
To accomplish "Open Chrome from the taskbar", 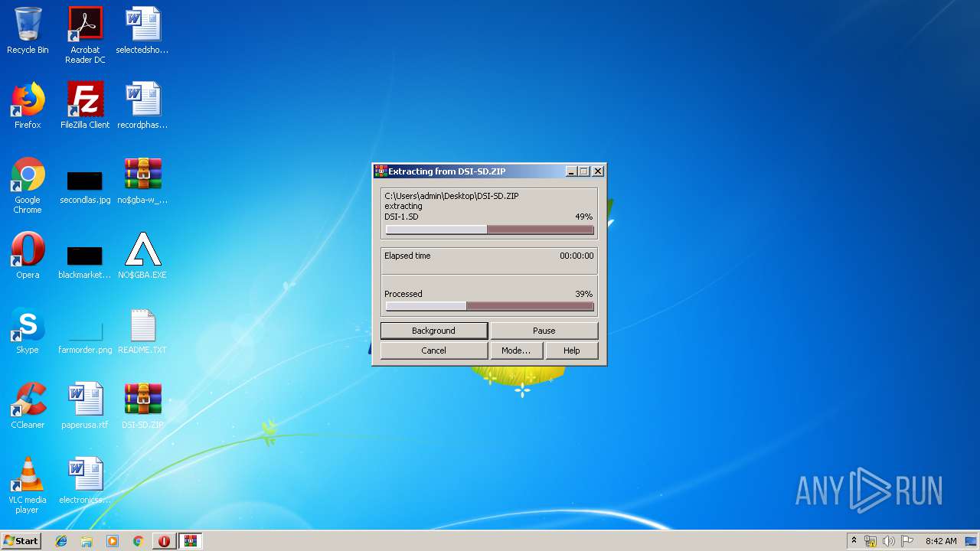I will point(139,541).
